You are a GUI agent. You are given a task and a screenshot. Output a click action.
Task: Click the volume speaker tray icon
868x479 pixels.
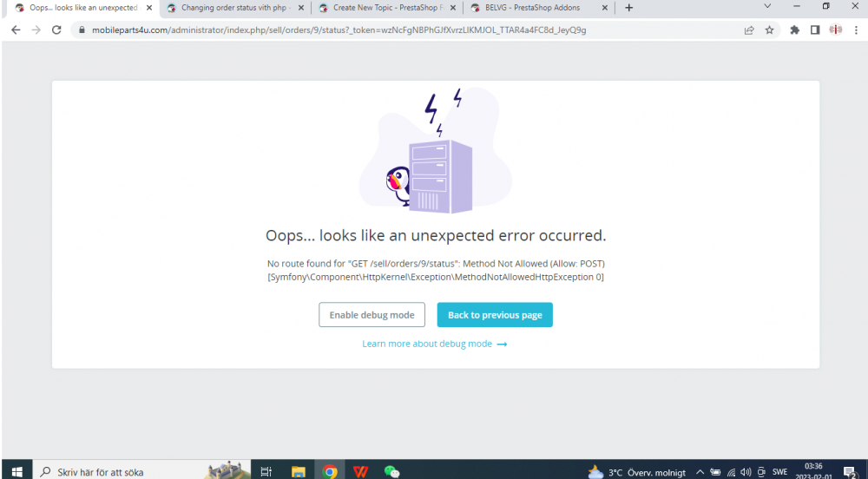coord(746,472)
